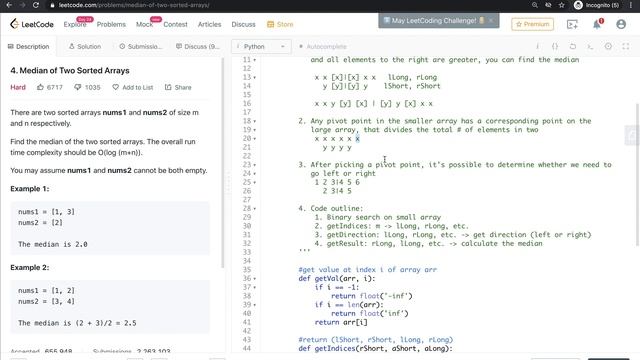Viewport: 640px width, 360px height.
Task: Collapse code fold arrow at line 23
Action: 255,165
